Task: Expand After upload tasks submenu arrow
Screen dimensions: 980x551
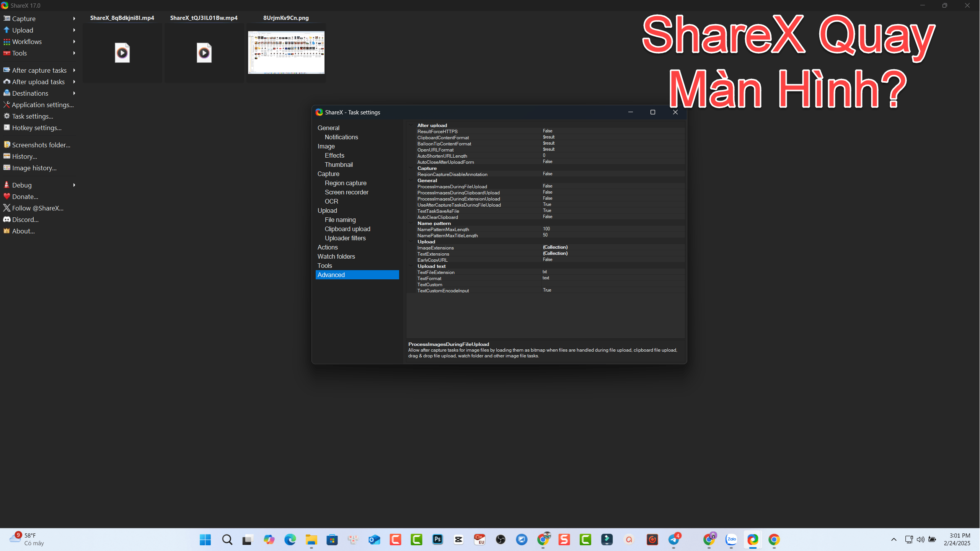Action: [74, 82]
